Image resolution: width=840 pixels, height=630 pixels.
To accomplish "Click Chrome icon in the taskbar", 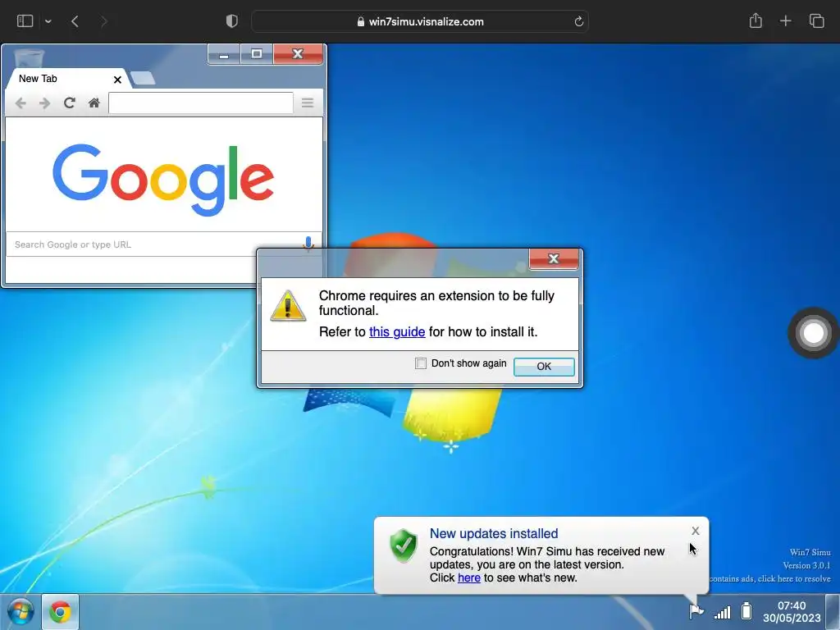I will pos(60,612).
